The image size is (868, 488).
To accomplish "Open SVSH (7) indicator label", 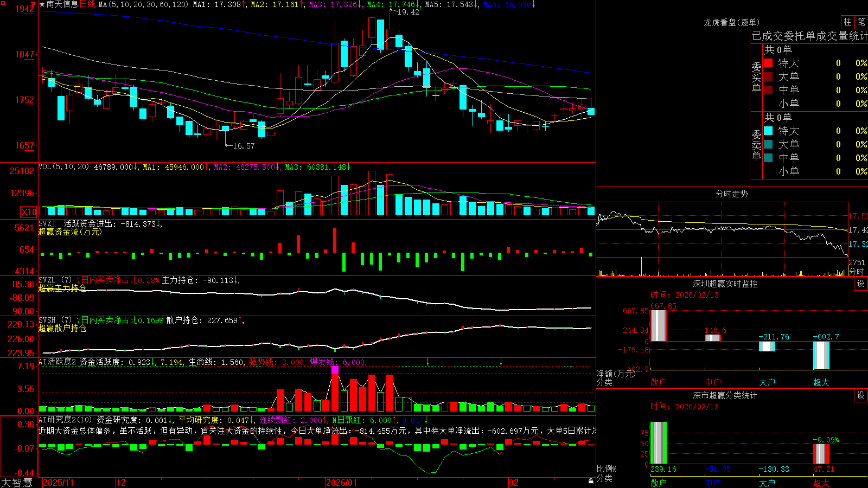I will click(55, 320).
